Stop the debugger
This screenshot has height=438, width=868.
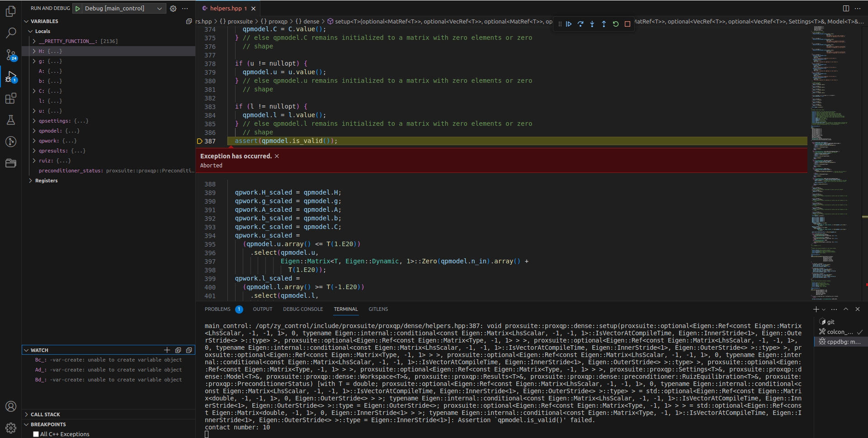click(627, 24)
